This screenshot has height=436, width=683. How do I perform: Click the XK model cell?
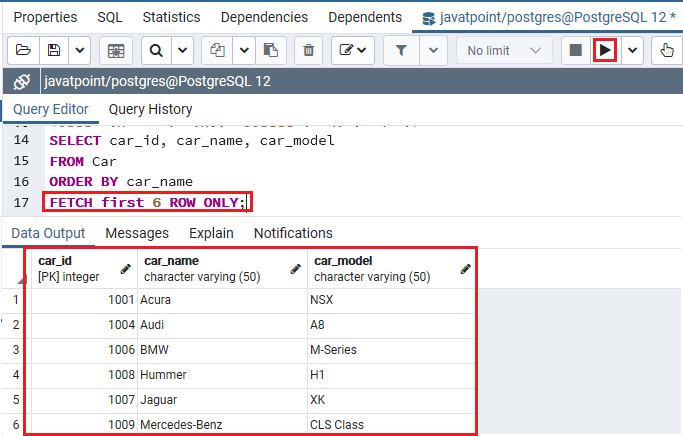tap(391, 400)
